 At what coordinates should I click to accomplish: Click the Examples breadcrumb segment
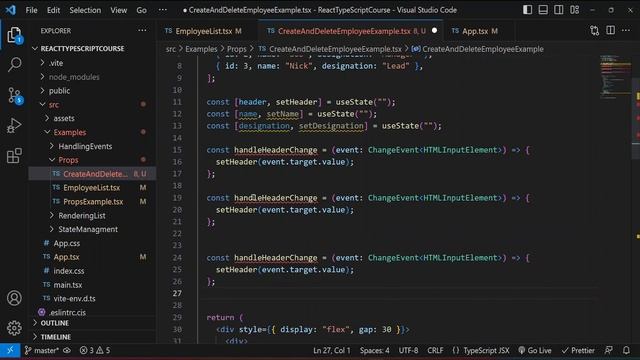(x=201, y=49)
